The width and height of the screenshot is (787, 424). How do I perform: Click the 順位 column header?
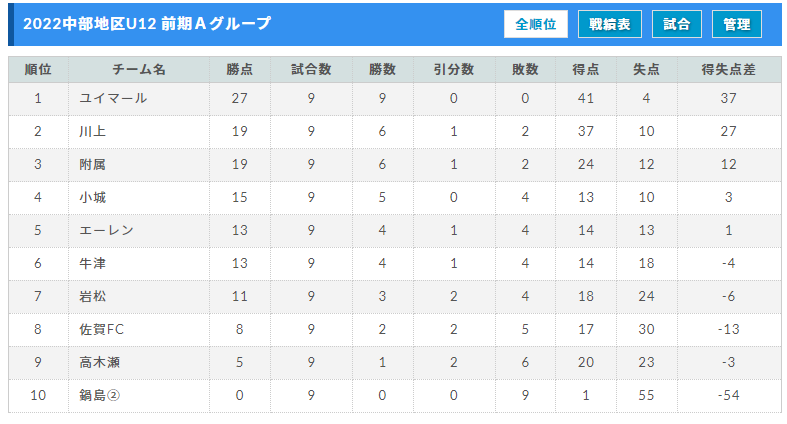tap(38, 69)
